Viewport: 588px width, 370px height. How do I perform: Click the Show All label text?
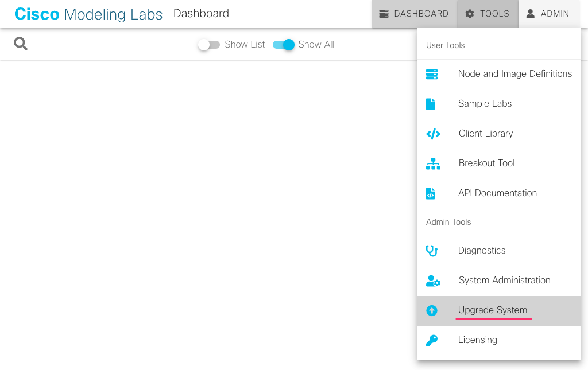[x=316, y=45]
